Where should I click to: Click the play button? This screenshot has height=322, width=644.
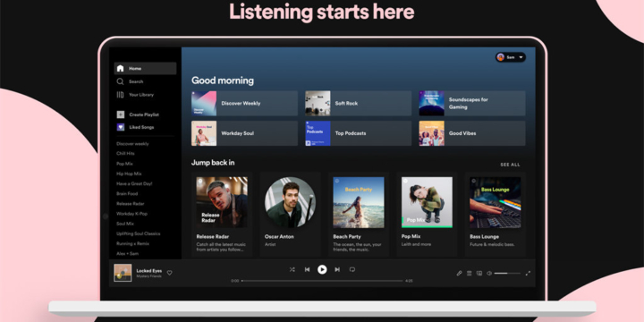[x=322, y=269]
